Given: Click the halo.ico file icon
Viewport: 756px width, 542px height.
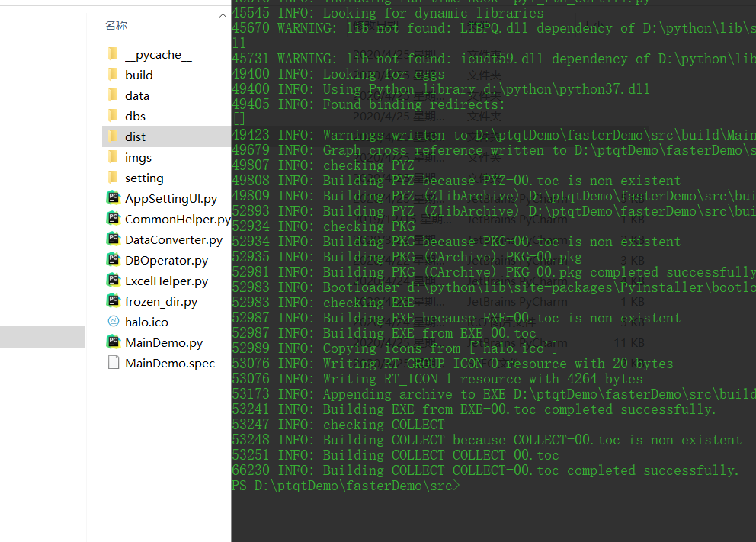Looking at the screenshot, I should [x=114, y=321].
